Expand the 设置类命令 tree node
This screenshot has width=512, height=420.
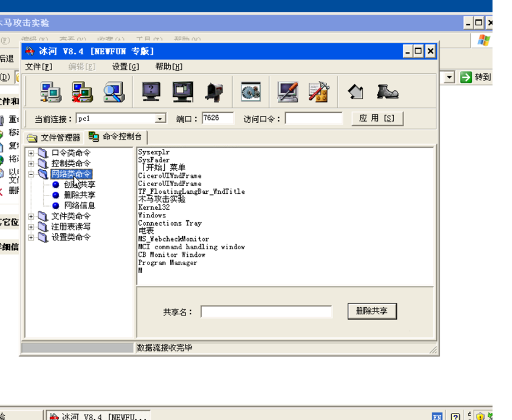31,237
